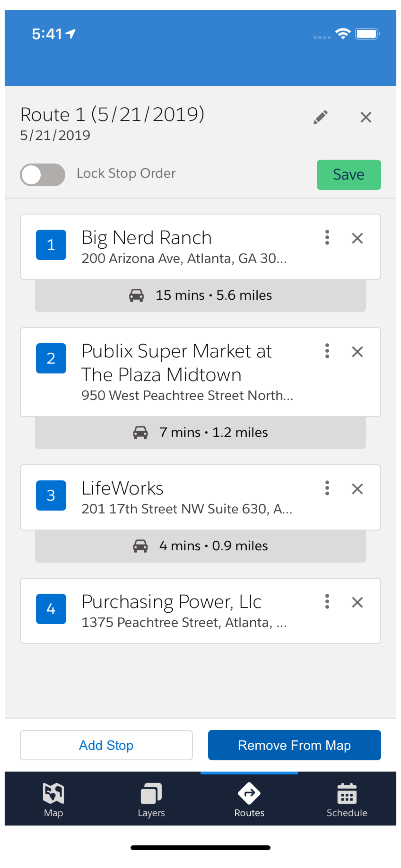Open options menu for Purchasing Power stop

pos(326,602)
